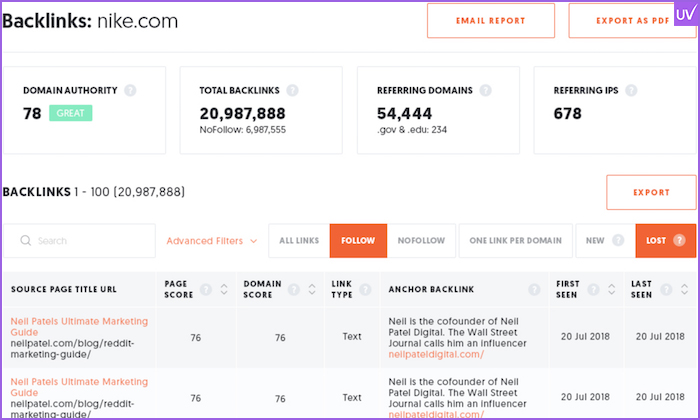The width and height of the screenshot is (700, 420).
Task: Open first row neilpateldigital.com anchor link
Action: (x=436, y=354)
